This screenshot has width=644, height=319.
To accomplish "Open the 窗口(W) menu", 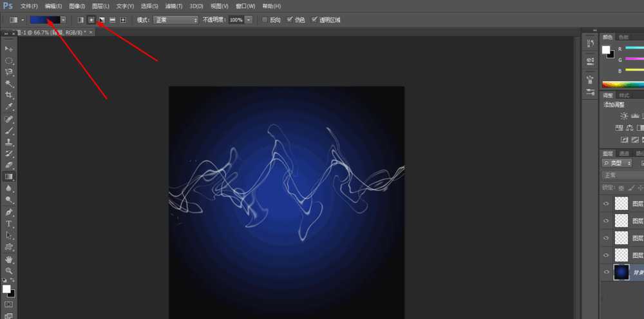I will (x=245, y=6).
